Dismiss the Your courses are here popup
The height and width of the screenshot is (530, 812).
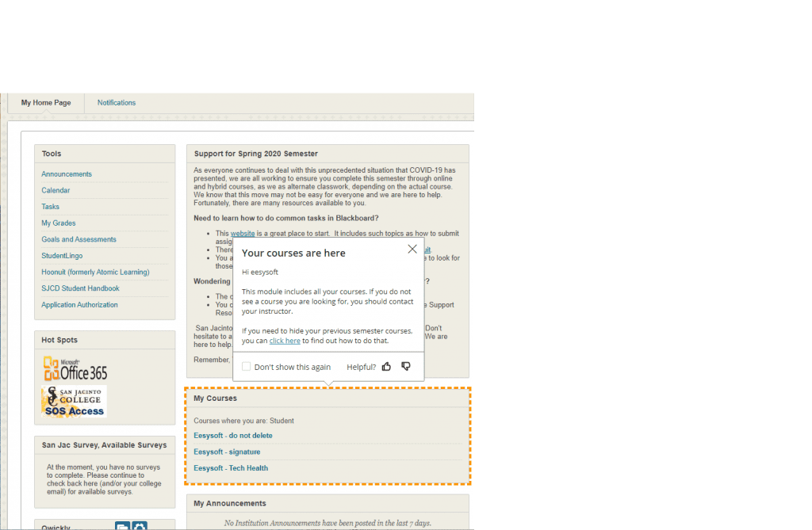[x=412, y=248]
